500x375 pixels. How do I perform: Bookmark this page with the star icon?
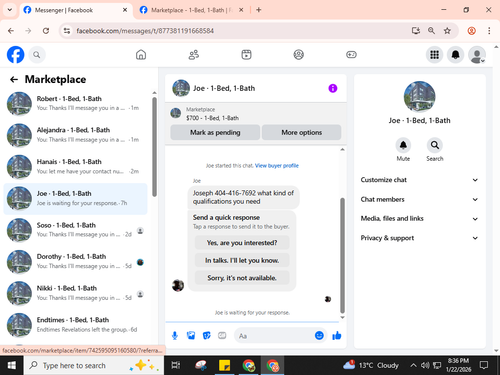(x=447, y=31)
